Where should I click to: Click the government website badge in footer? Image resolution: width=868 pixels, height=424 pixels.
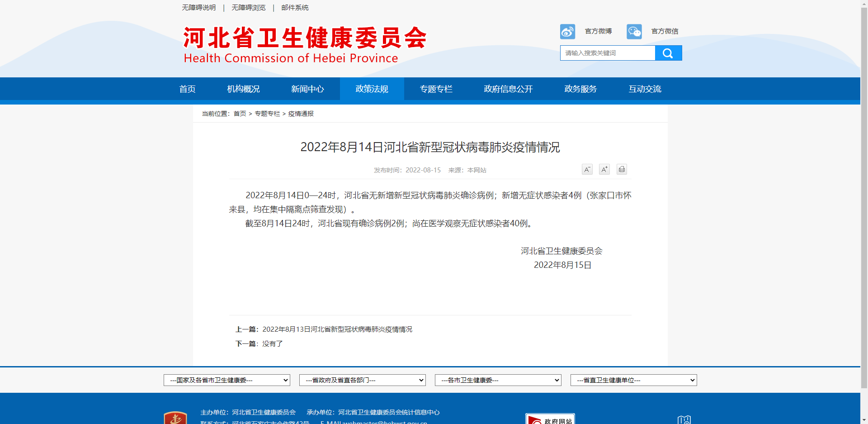550,419
